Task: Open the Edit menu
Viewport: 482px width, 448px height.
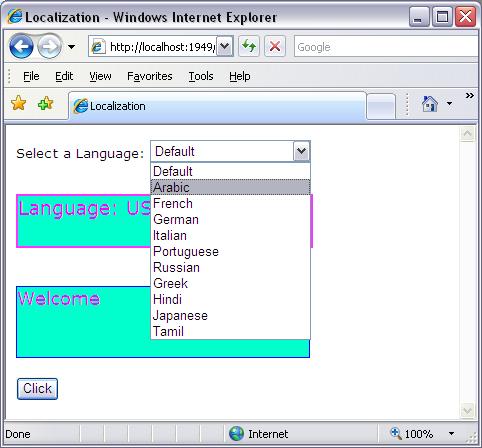Action: pos(64,76)
